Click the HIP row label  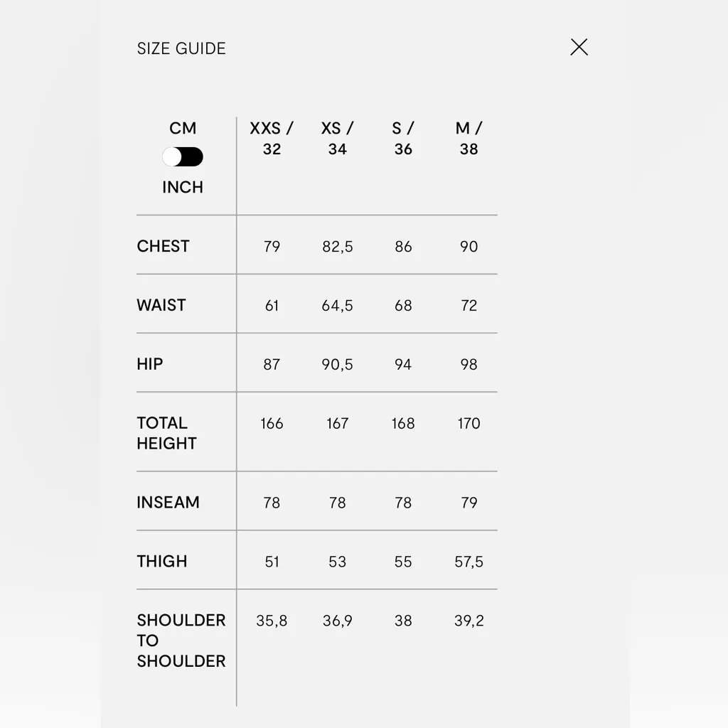coord(150,364)
